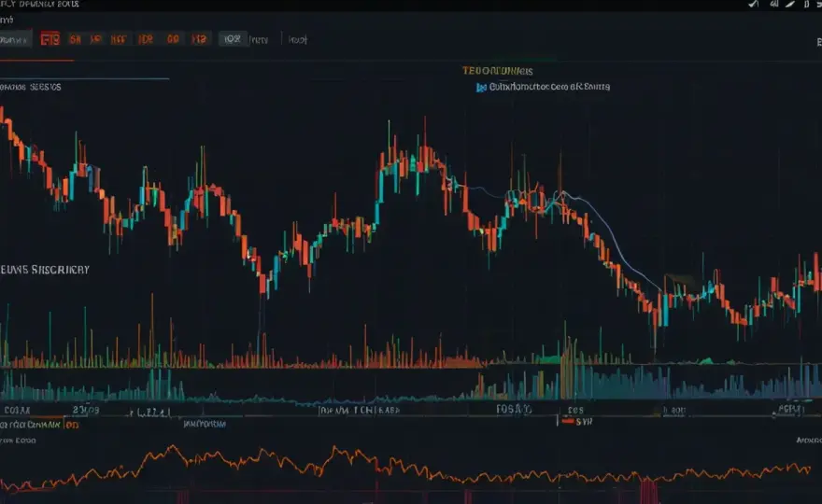The width and height of the screenshot is (822, 504).
Task: Select the orange IDR timeframe button
Action: click(146, 39)
